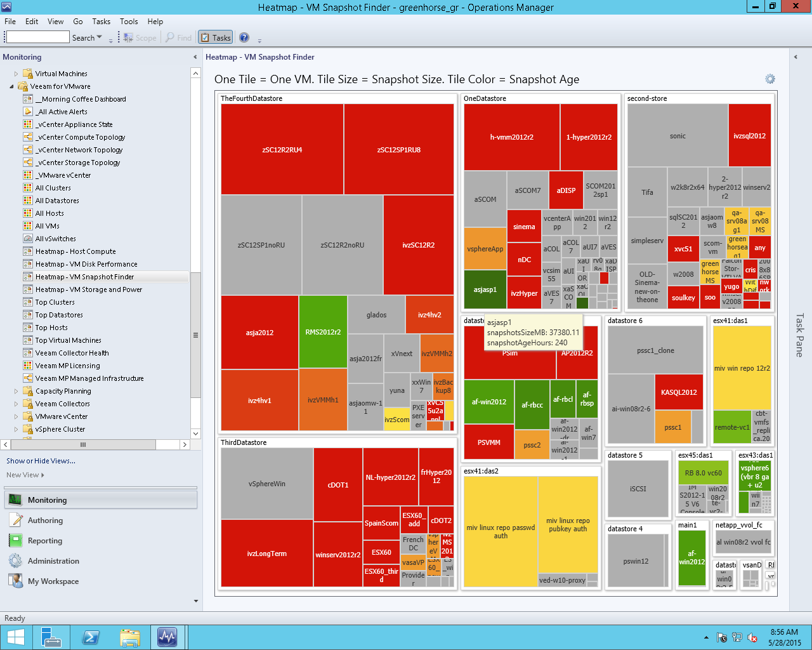Click the _VMware vCenter state view icon

(28, 175)
